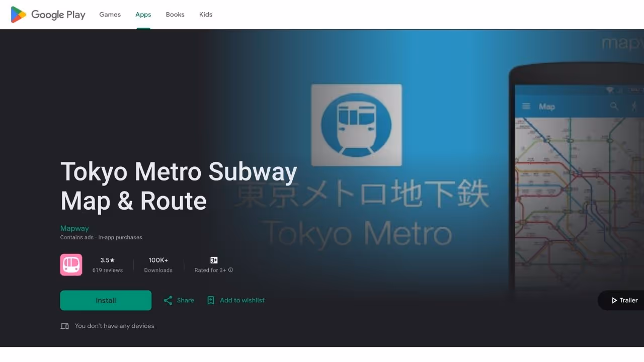Click the Tokyo Metro Subway Map & Route title
Image resolution: width=644 pixels, height=362 pixels.
pyautogui.click(x=179, y=186)
